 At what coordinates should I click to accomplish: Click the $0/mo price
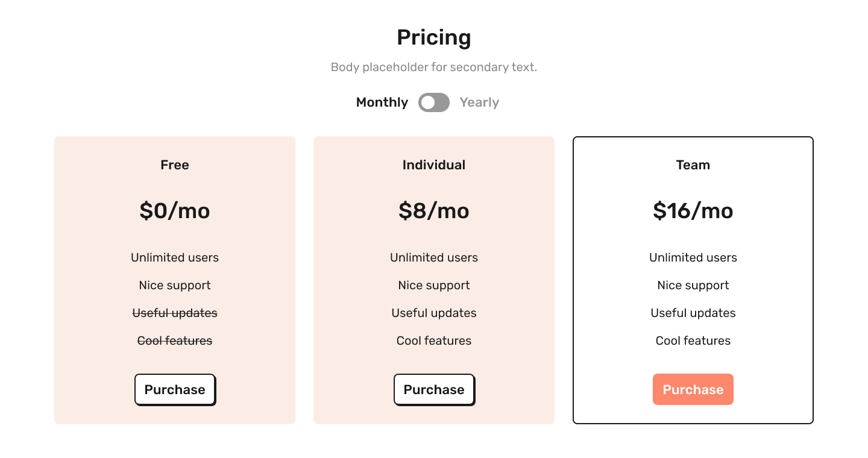coord(175,211)
